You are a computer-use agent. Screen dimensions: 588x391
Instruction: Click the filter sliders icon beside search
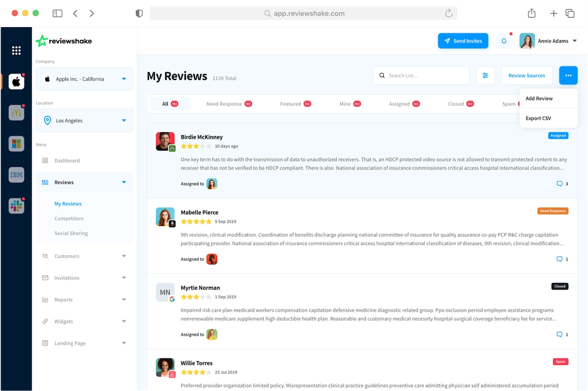click(x=485, y=75)
